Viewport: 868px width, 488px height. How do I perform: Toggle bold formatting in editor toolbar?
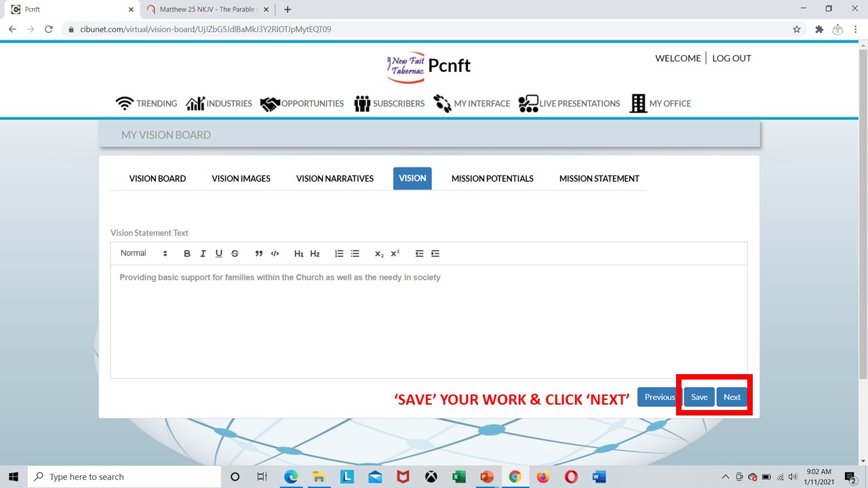187,253
